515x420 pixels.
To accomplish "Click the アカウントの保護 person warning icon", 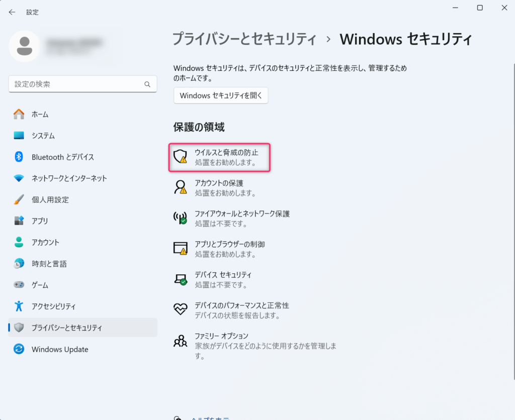I will 181,187.
